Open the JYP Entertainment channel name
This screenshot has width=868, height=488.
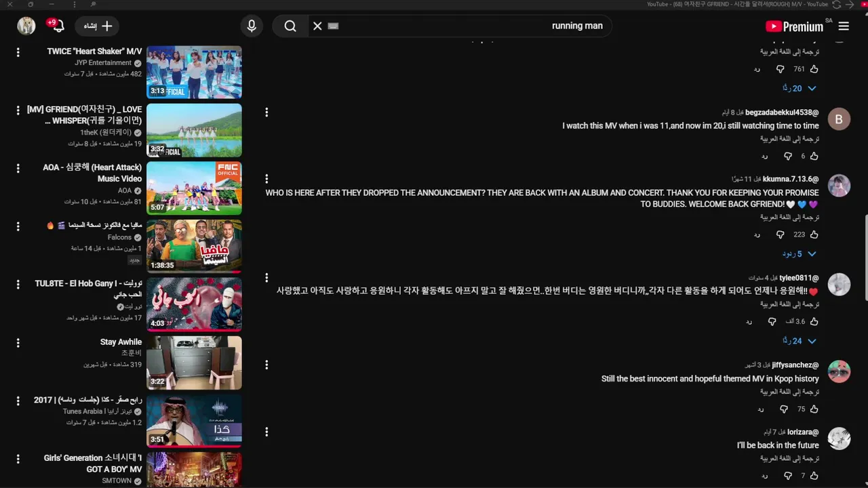click(x=103, y=63)
